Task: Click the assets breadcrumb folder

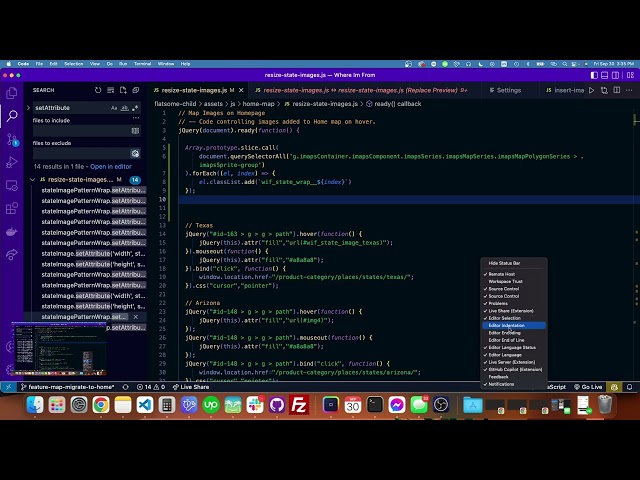Action: (x=213, y=104)
